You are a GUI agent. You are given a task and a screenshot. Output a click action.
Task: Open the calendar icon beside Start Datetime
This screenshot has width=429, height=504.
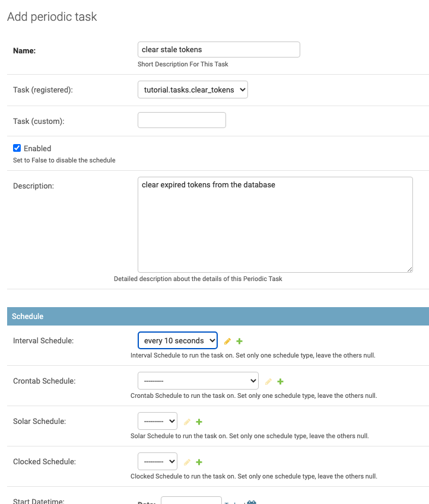click(252, 502)
